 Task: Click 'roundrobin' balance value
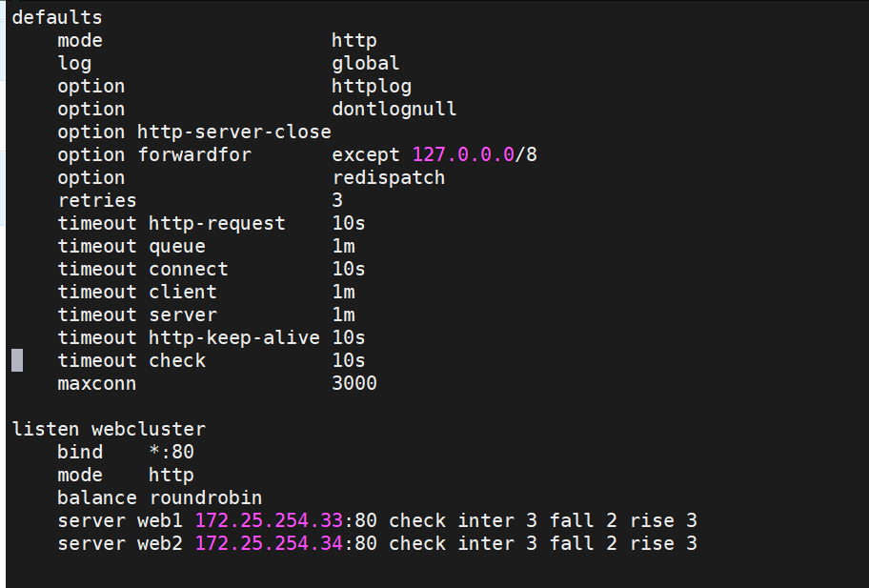pos(206,497)
